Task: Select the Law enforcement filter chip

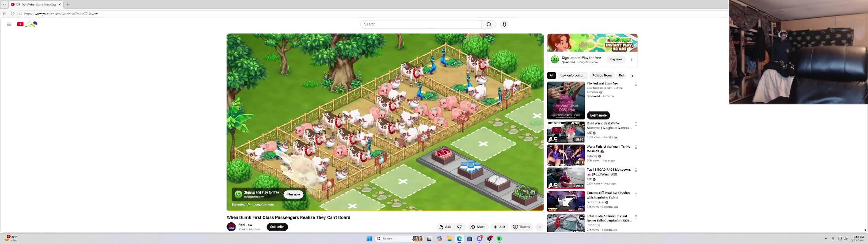Action: [573, 75]
